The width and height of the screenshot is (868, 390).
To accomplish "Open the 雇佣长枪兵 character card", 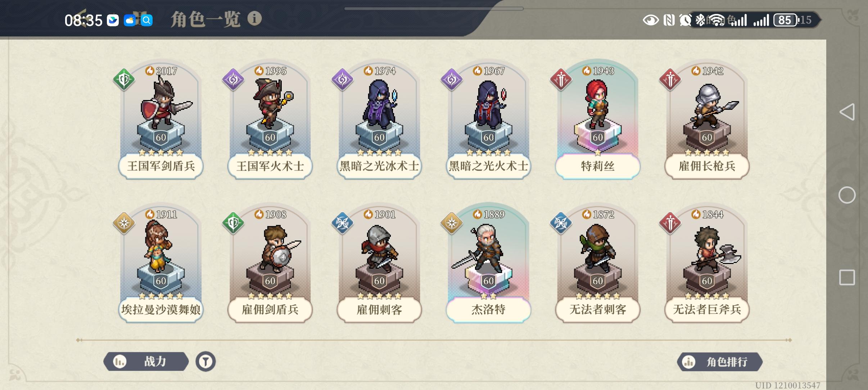I will click(x=707, y=121).
